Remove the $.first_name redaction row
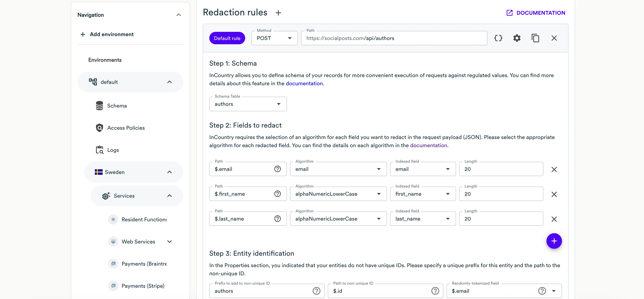Screen dimensions: 644x299 click(x=554, y=194)
